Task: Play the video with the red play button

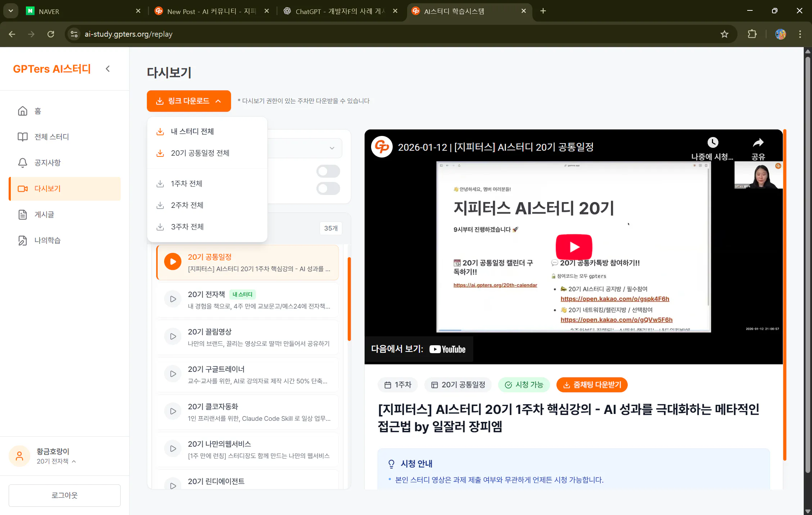Action: point(574,247)
